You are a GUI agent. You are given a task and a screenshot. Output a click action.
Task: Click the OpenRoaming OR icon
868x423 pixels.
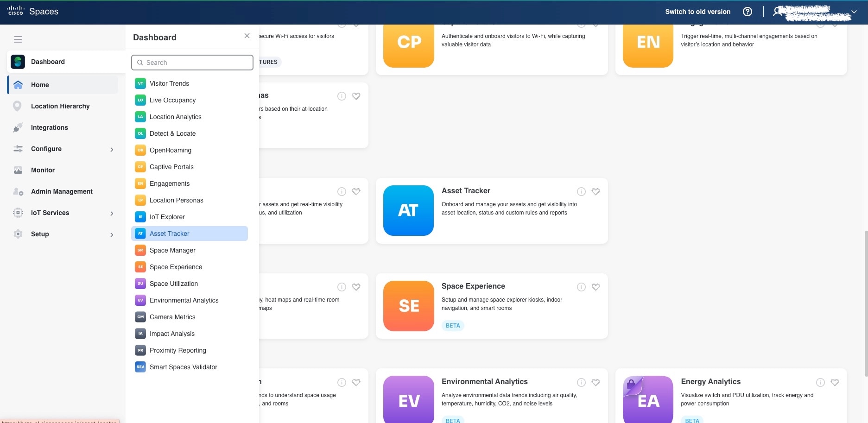(140, 150)
